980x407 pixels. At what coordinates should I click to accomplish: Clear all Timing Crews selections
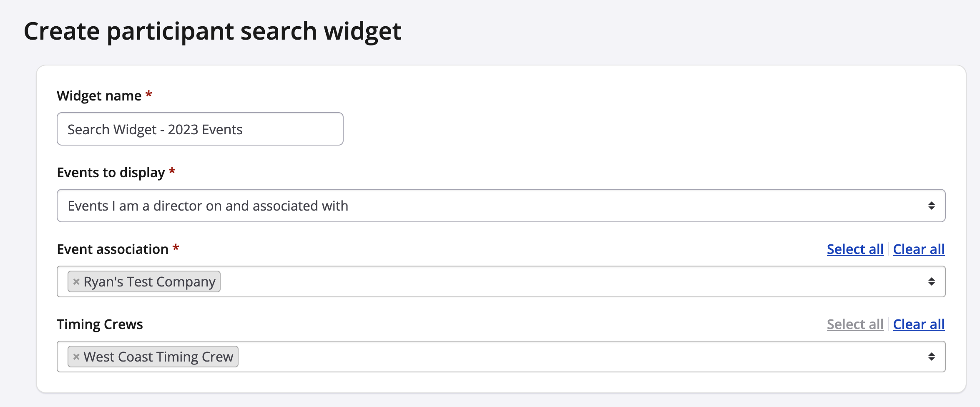point(919,324)
